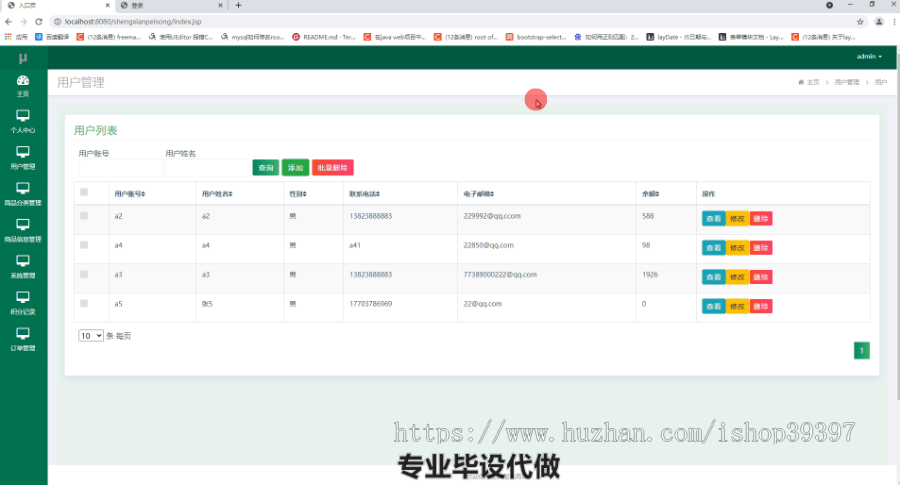Viewport: 900px width, 485px height.
Task: Click the μ logo at sidebar top
Action: click(x=23, y=58)
